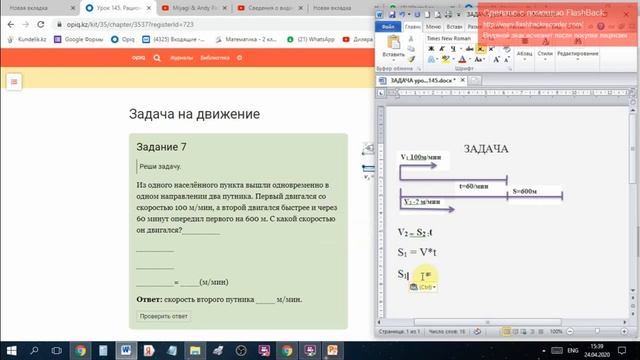Activate the Format Painter brush in Word
Screen dimensions: 640x360
click(411, 59)
